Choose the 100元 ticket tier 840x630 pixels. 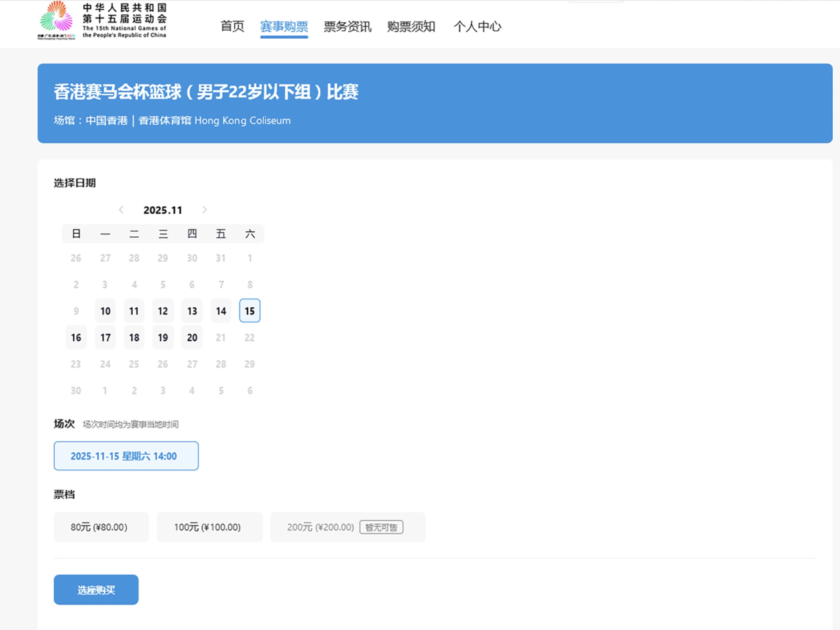209,527
